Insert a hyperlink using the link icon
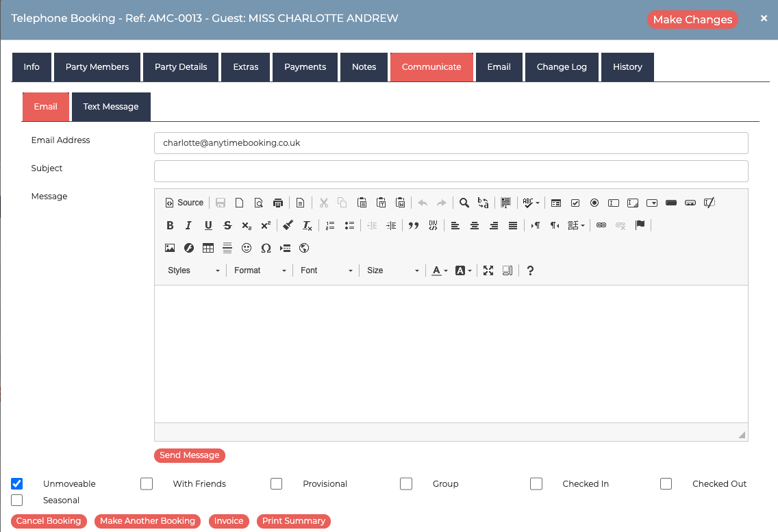 (x=601, y=225)
